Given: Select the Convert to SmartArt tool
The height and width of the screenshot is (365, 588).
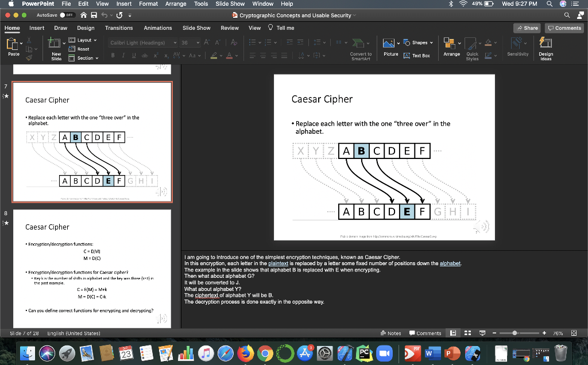Looking at the screenshot, I should (361, 49).
